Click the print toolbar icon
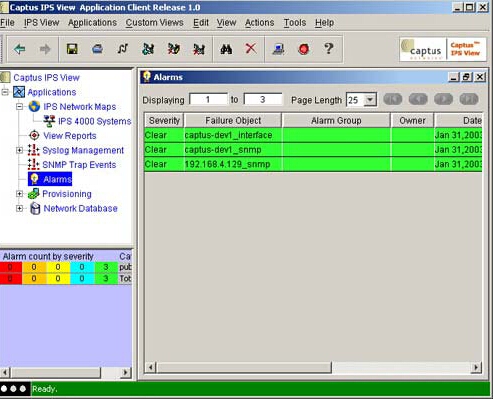Viewport: 493px width, 399px height. click(97, 49)
